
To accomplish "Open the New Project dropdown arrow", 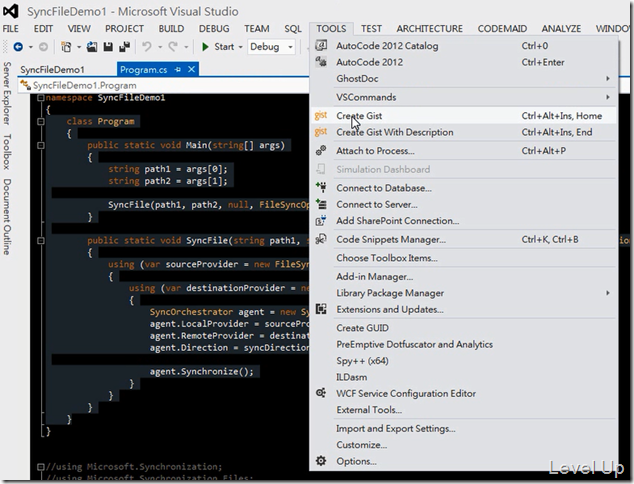I will (79, 47).
